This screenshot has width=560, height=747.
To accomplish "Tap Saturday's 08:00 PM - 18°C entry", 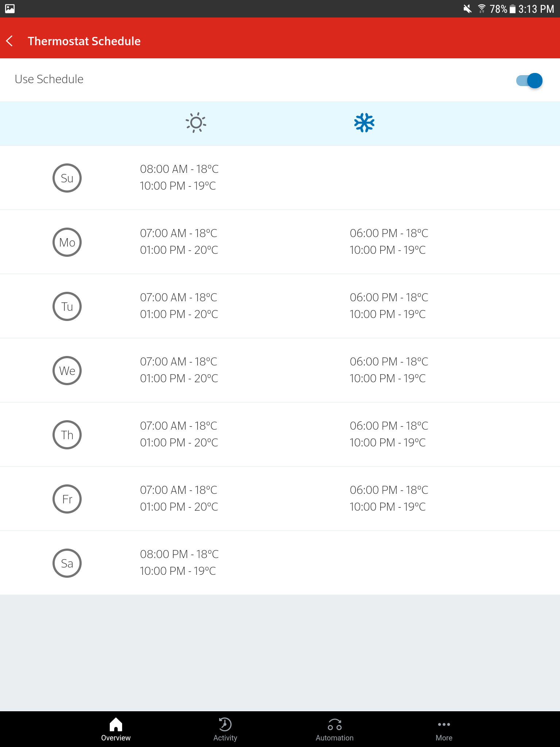I will click(x=179, y=554).
